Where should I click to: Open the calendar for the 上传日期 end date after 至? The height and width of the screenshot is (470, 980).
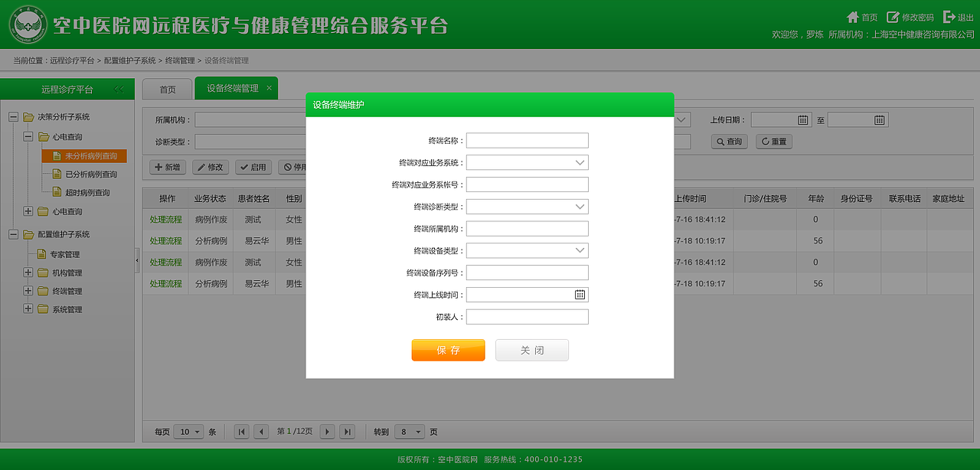tap(880, 120)
